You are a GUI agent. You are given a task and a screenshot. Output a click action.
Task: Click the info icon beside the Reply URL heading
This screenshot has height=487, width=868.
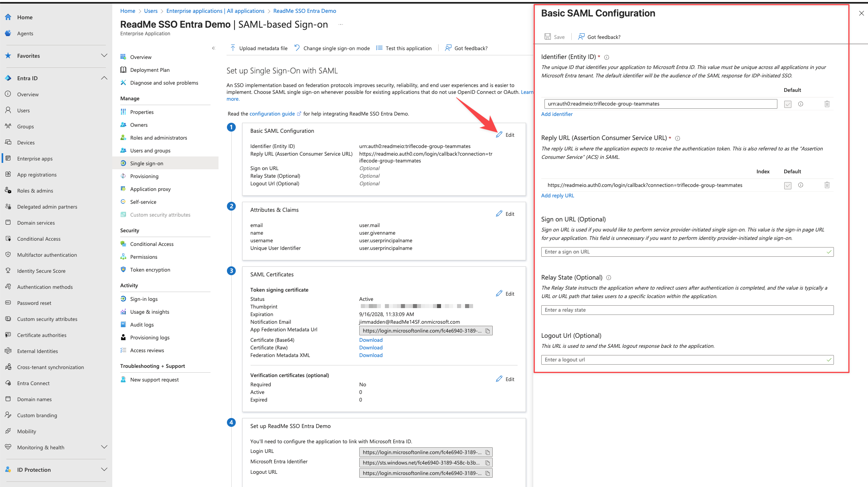(678, 138)
